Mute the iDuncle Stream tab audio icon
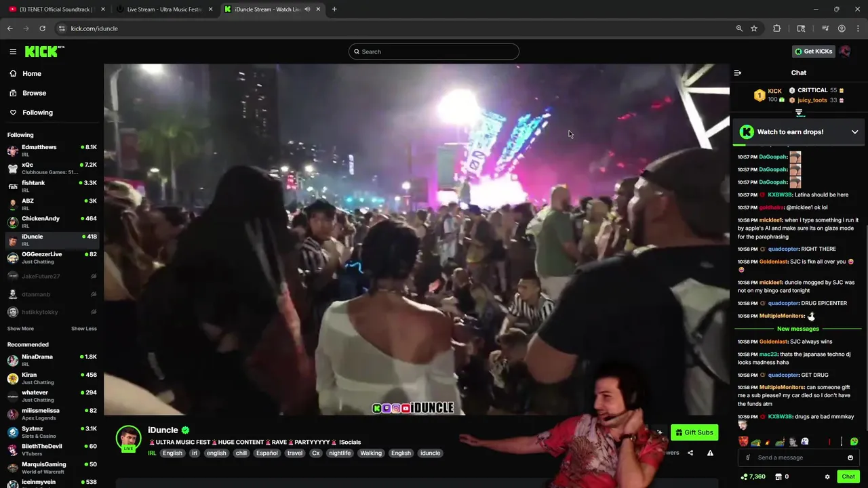The image size is (868, 488). click(307, 9)
